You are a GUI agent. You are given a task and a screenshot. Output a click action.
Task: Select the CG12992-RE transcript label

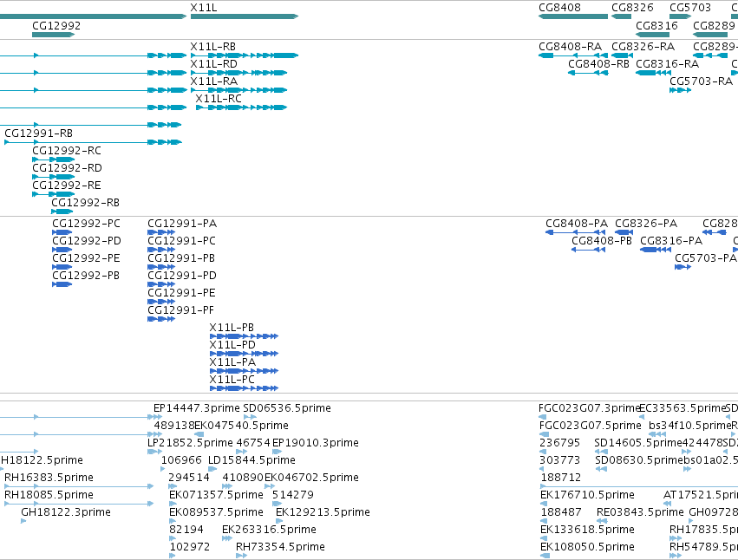point(67,186)
